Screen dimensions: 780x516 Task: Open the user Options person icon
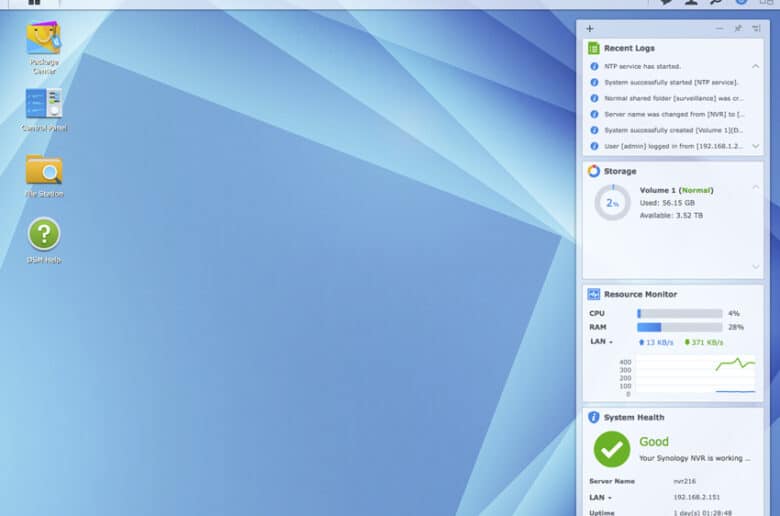pyautogui.click(x=690, y=2)
